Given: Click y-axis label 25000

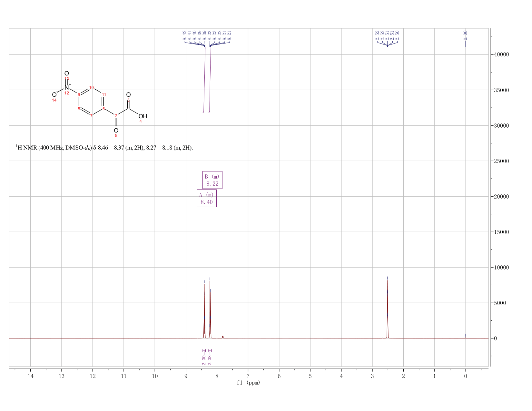Looking at the screenshot, I should point(501,161).
